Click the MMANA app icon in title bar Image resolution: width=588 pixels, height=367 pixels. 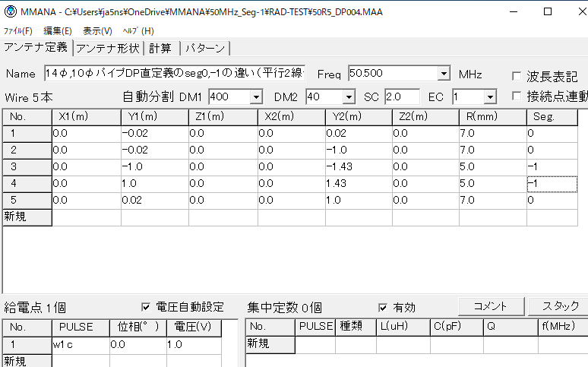(x=9, y=11)
